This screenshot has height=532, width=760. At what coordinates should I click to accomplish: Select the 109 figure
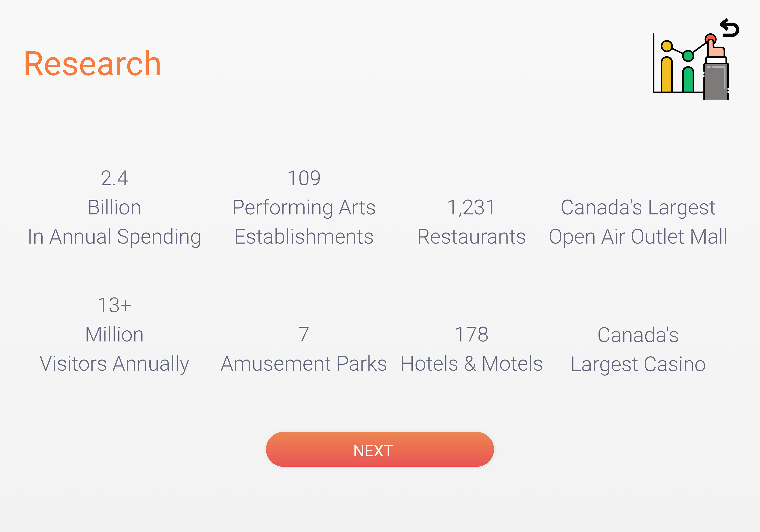click(x=304, y=178)
